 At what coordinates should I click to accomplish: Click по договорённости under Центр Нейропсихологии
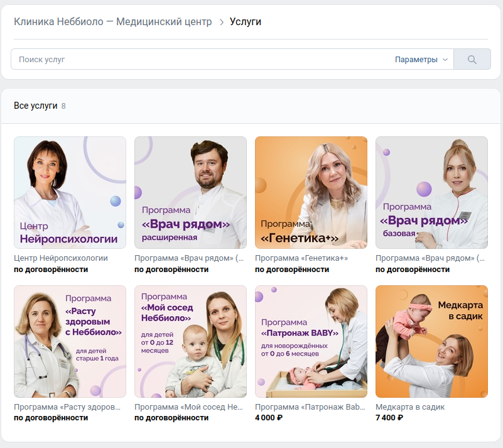51,270
